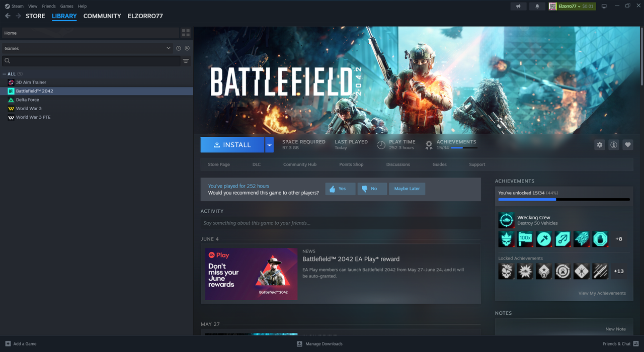
Task: Click the 15/34 unlocked progress bar
Action: coord(564,200)
